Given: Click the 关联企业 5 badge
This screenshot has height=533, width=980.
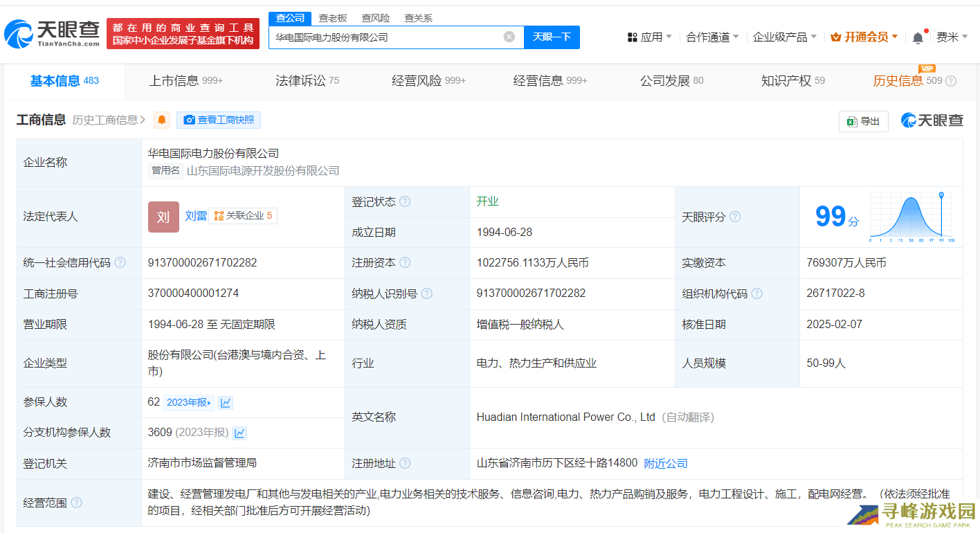Looking at the screenshot, I should coord(243,216).
